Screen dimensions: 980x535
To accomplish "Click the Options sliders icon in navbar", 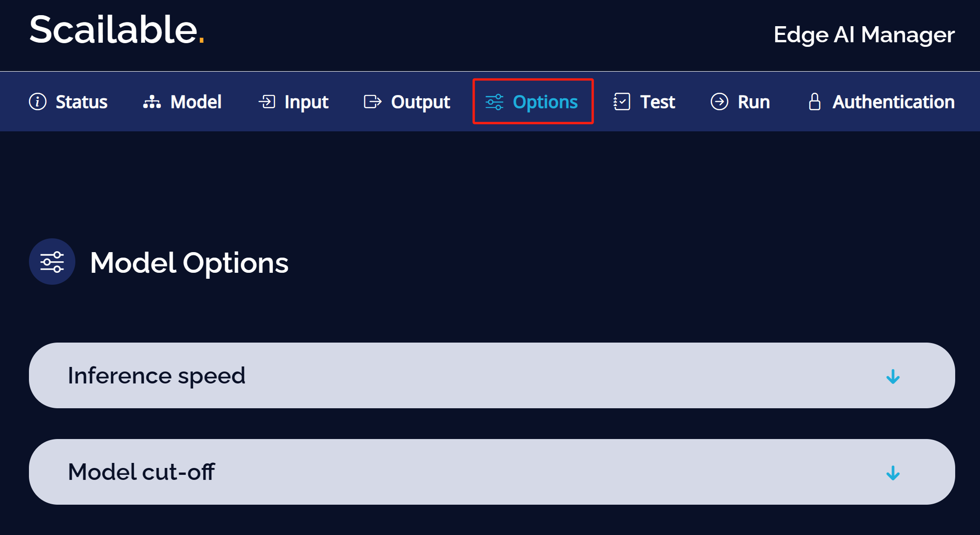I will tap(494, 102).
